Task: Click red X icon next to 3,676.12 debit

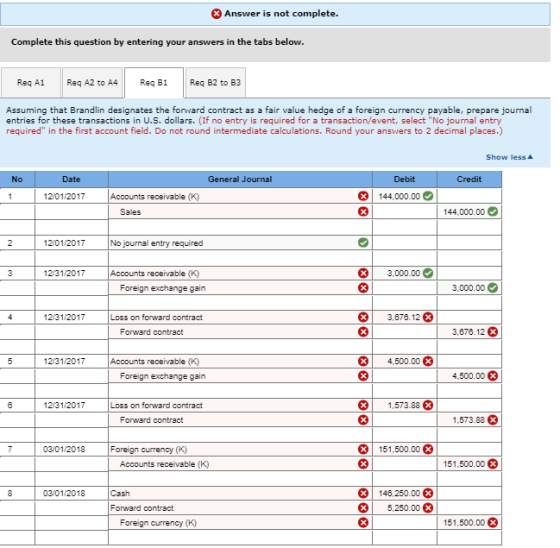Action: coord(428,317)
